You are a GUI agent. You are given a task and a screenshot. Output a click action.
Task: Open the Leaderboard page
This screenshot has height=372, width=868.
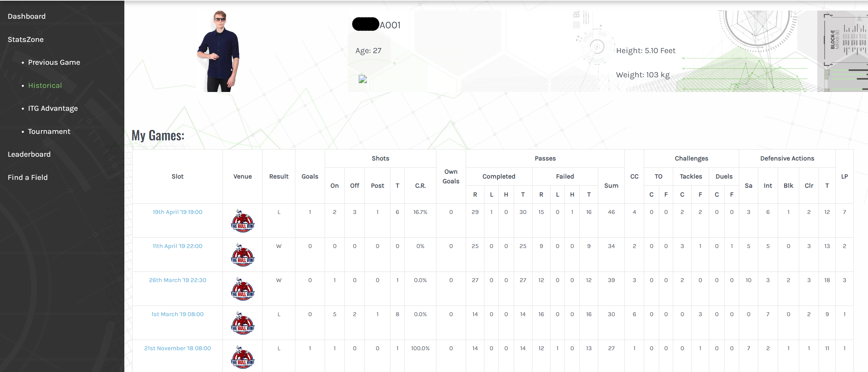tap(29, 154)
